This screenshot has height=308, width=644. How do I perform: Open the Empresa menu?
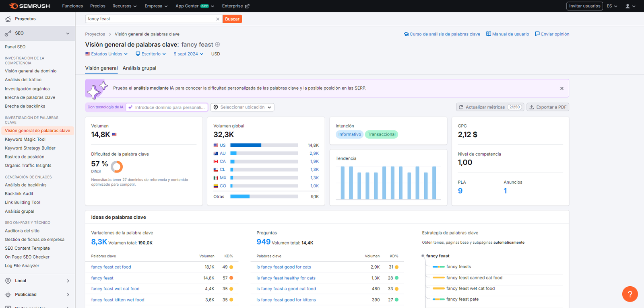coord(156,6)
